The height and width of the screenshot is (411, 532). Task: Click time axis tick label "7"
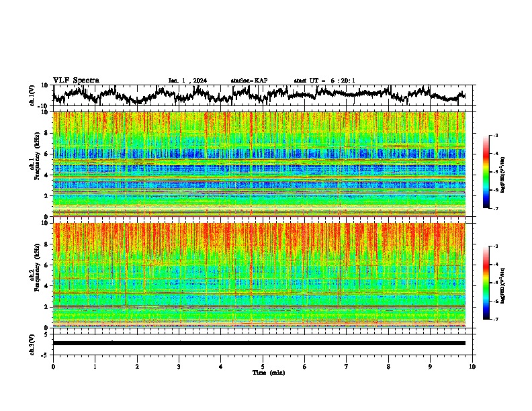click(347, 367)
